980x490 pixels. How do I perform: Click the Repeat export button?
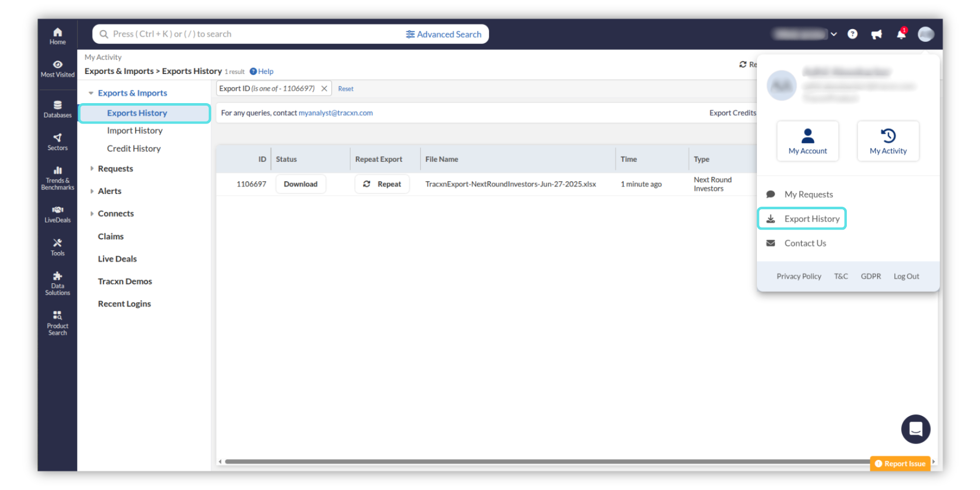[x=382, y=184]
